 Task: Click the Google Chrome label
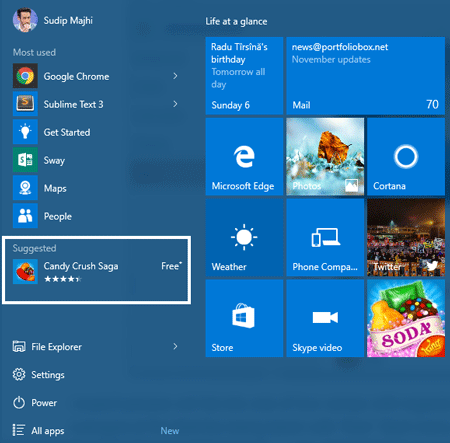[x=76, y=76]
